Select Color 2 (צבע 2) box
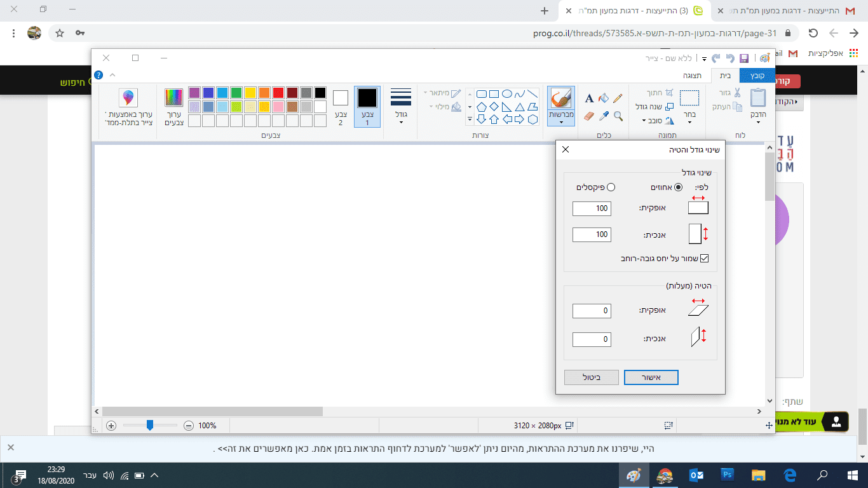Screen dimensions: 868x488 pos(341,106)
